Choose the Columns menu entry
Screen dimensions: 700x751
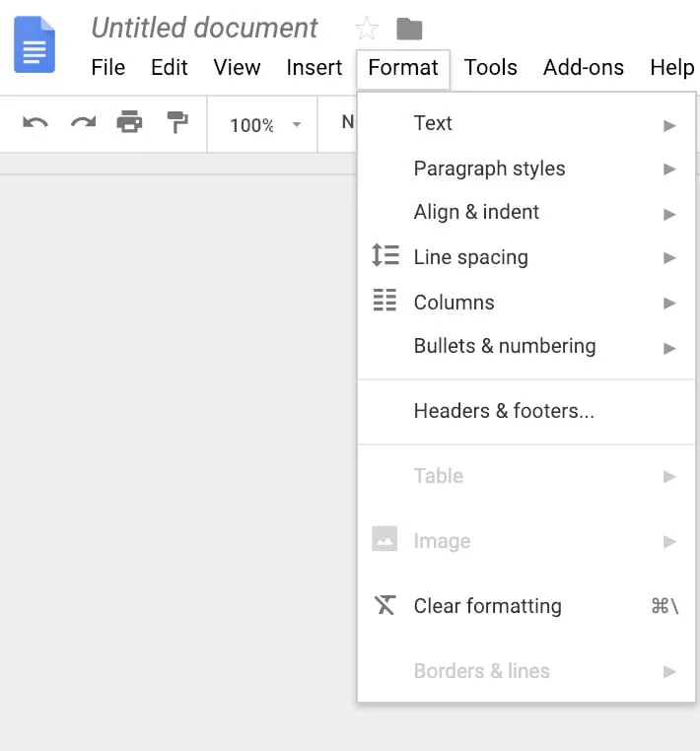(526, 303)
